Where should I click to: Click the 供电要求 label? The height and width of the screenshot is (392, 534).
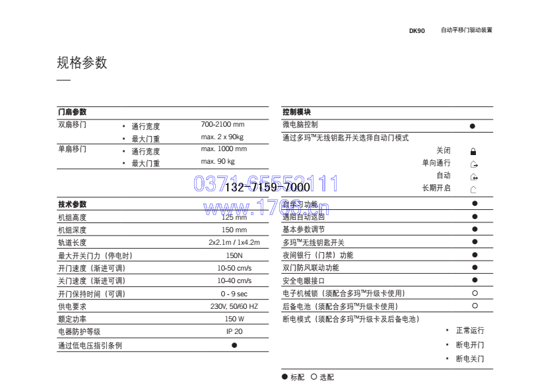[72, 306]
